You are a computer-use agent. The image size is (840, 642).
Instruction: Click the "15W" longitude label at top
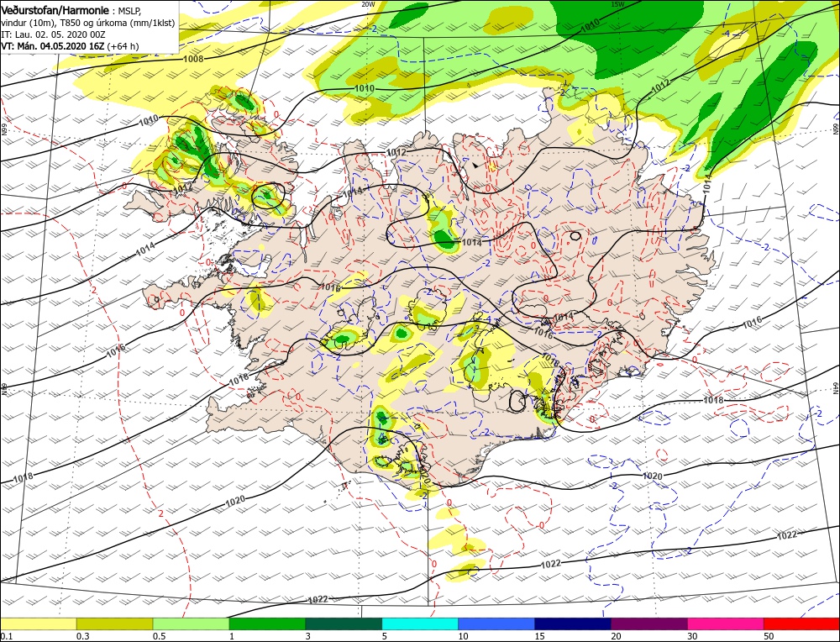pos(617,3)
